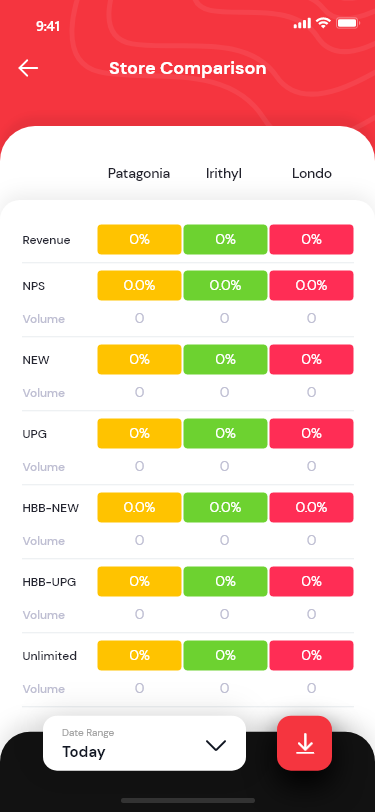Go back using the arrow icon
This screenshot has width=375, height=812.
[x=28, y=68]
